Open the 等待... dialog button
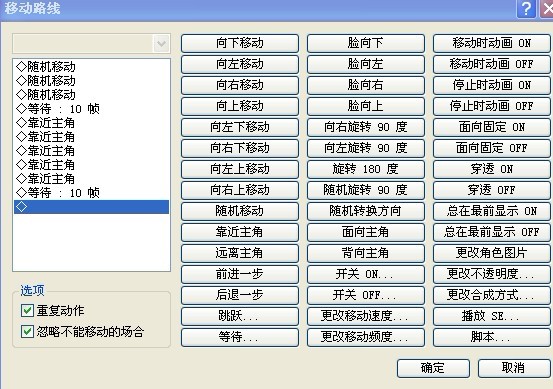The image size is (553, 389). pyautogui.click(x=240, y=337)
